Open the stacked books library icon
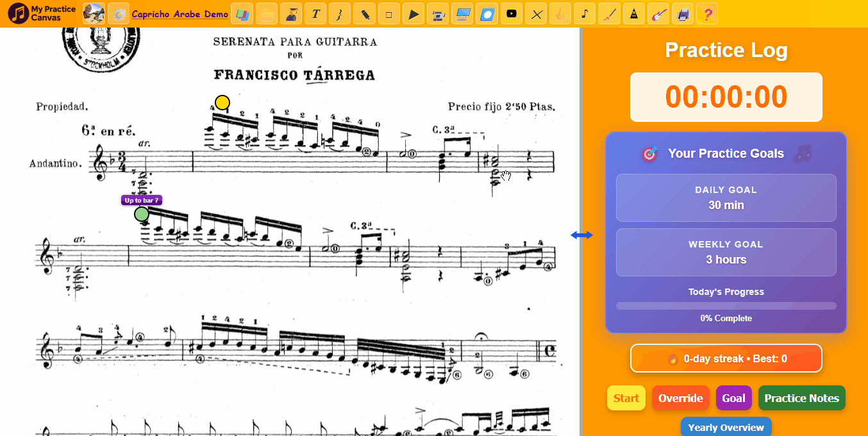 click(x=243, y=13)
